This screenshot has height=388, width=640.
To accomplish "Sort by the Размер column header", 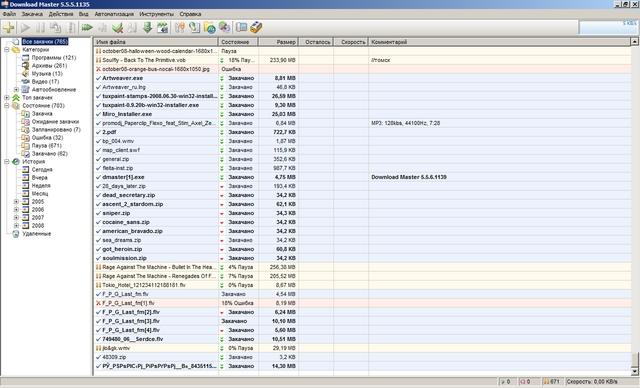I will click(278, 42).
